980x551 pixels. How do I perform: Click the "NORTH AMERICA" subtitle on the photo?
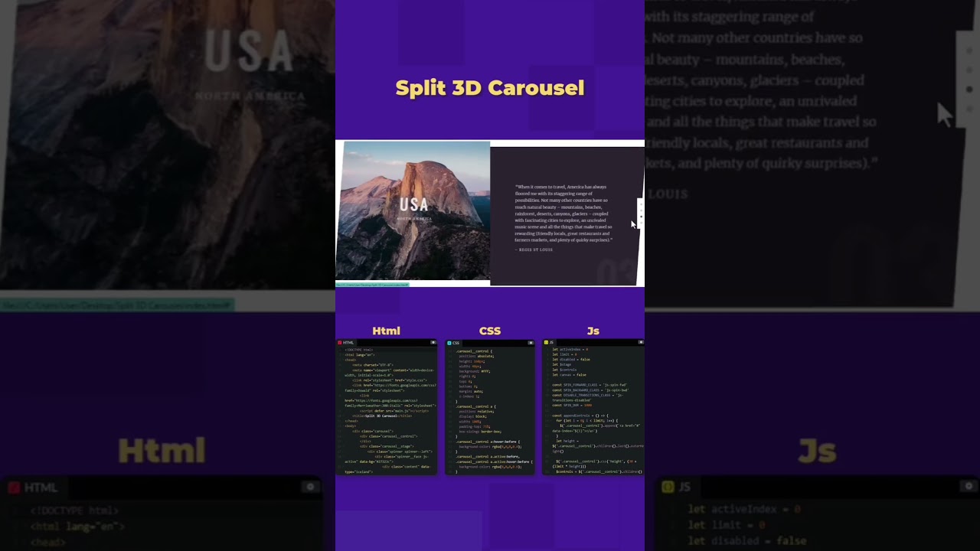pyautogui.click(x=414, y=219)
